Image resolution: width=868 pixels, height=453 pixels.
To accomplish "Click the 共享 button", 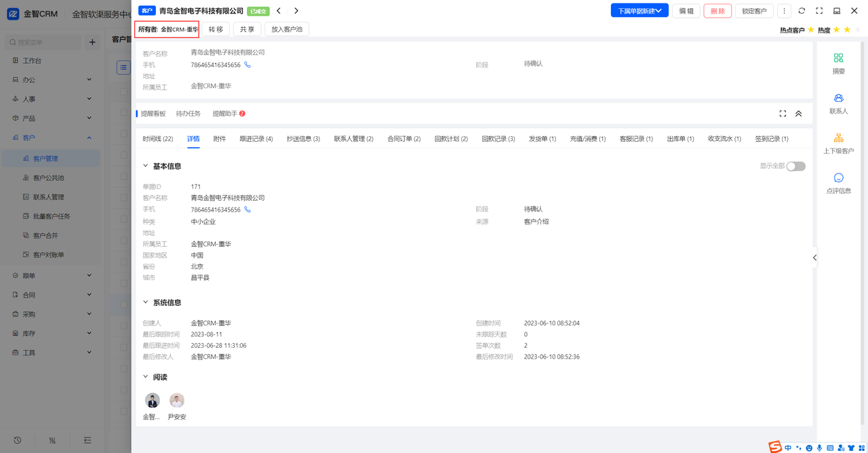I will point(248,29).
